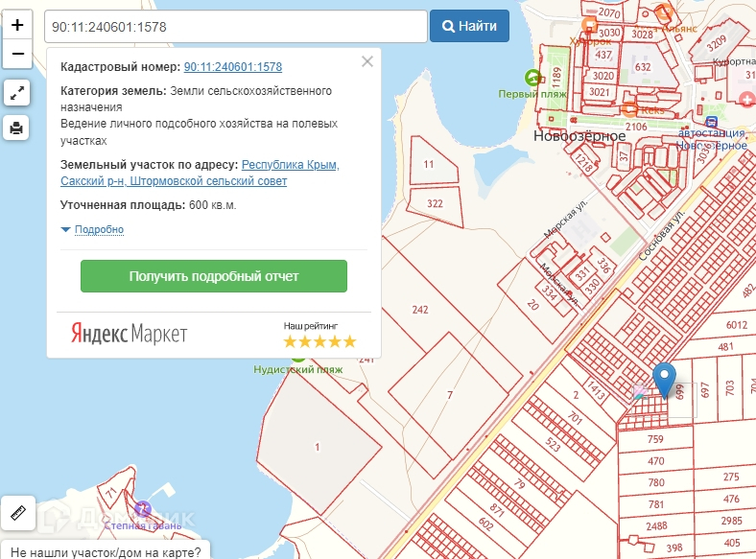756x559 pixels.
Task: Select land parcel 242 on map
Action: (419, 310)
